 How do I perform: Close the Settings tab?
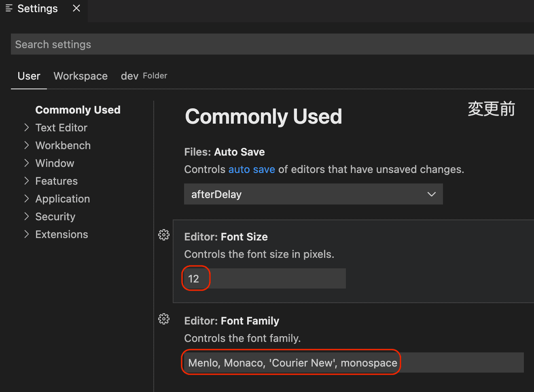coord(76,8)
